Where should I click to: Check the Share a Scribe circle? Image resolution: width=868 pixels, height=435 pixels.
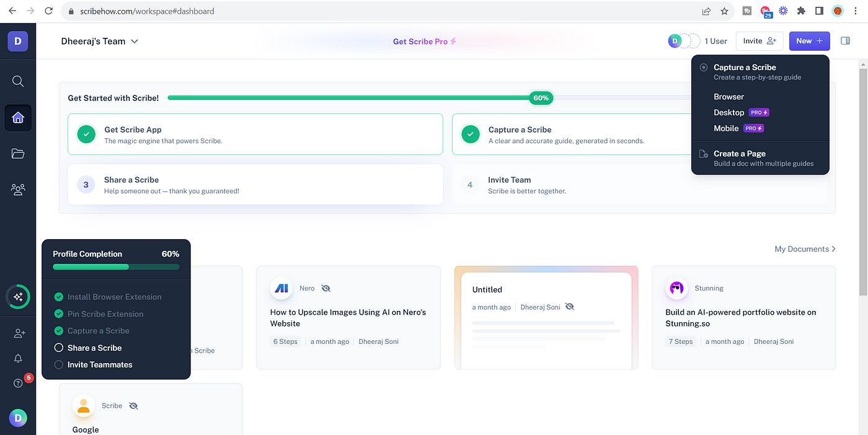coord(59,348)
